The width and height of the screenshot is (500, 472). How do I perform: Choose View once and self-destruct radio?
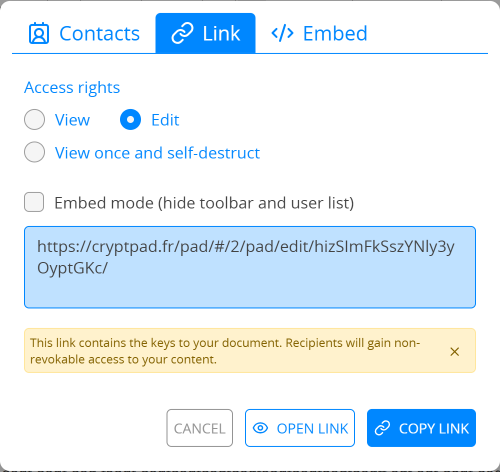pyautogui.click(x=34, y=152)
